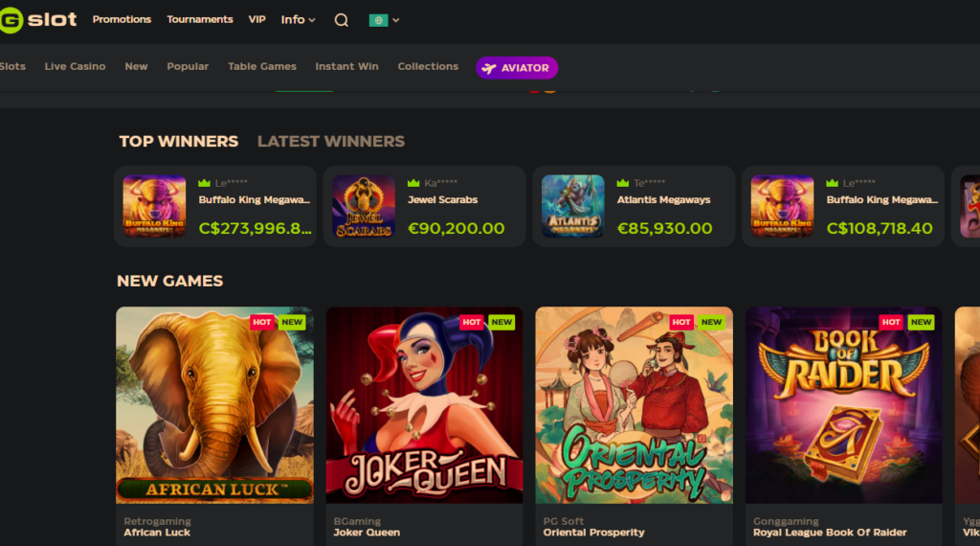The height and width of the screenshot is (546, 980).
Task: Open the language selector chevron
Action: (395, 20)
